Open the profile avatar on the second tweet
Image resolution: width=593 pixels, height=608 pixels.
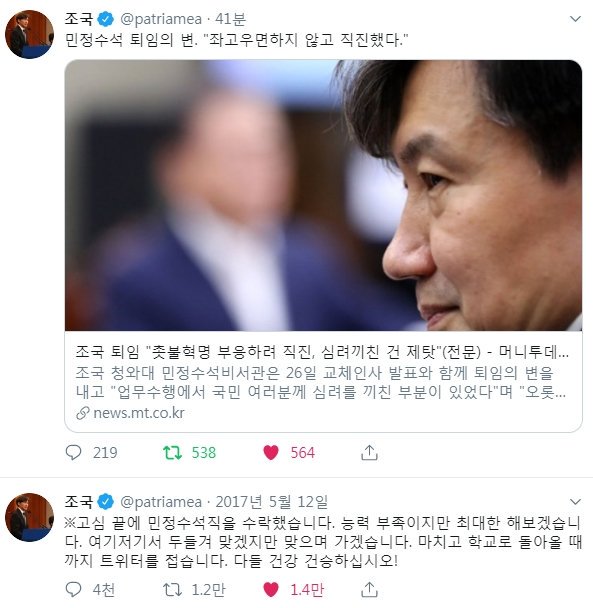29,517
